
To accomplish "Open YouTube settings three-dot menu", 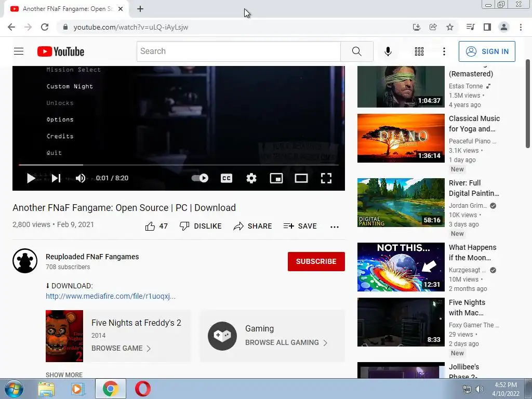I will 444,51.
